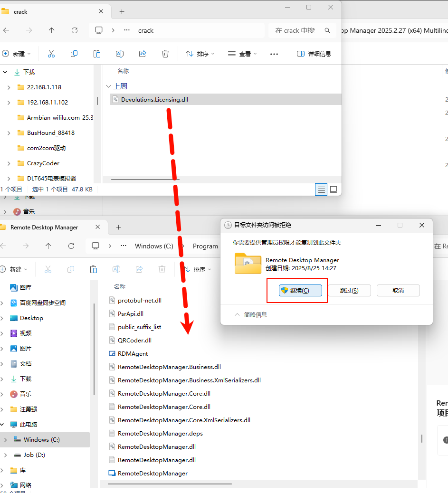This screenshot has height=493, width=448.
Task: Close the crack tab
Action: tap(101, 11)
